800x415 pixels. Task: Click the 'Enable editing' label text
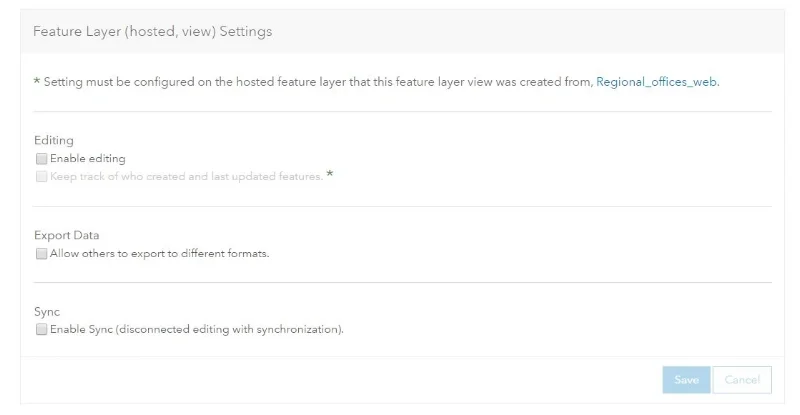87,159
